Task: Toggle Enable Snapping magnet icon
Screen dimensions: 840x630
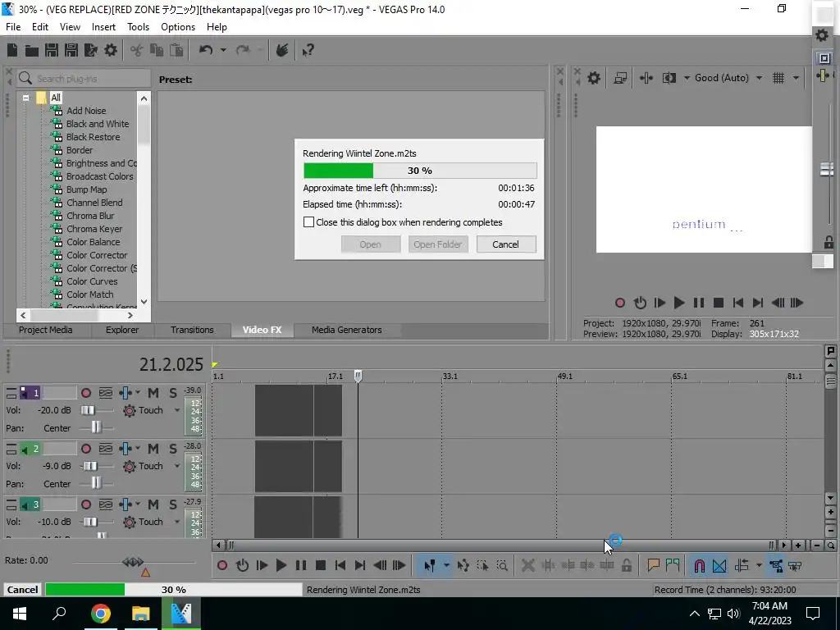Action: click(x=700, y=566)
